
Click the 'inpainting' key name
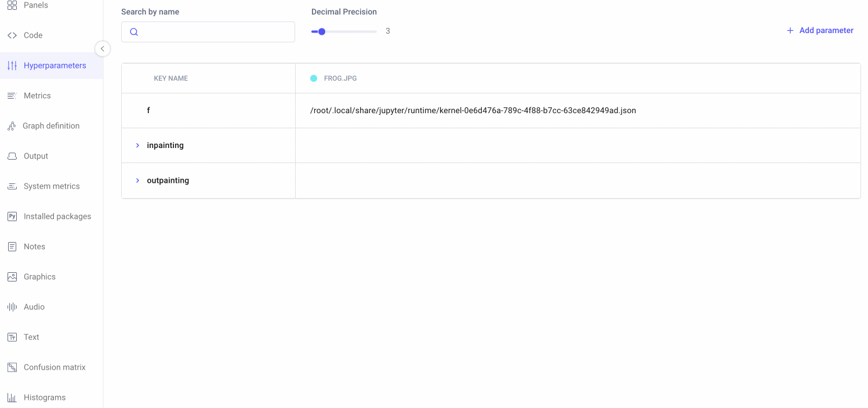pos(165,145)
